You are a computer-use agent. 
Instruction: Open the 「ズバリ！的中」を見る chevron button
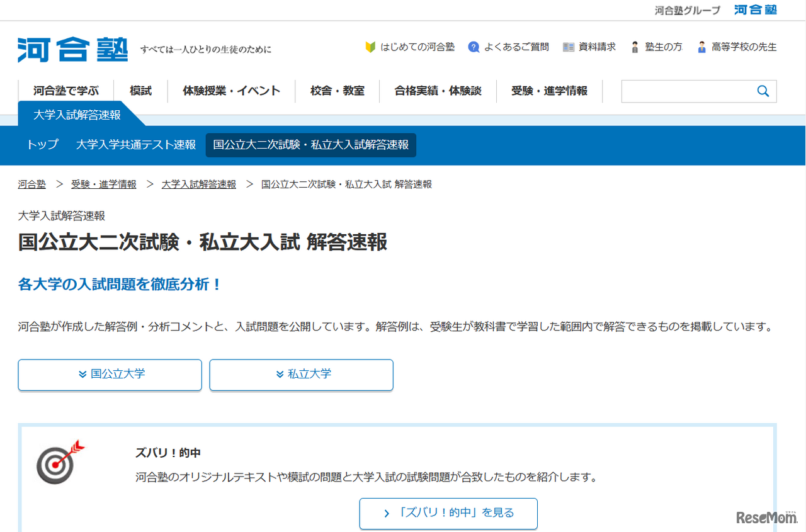pos(448,513)
